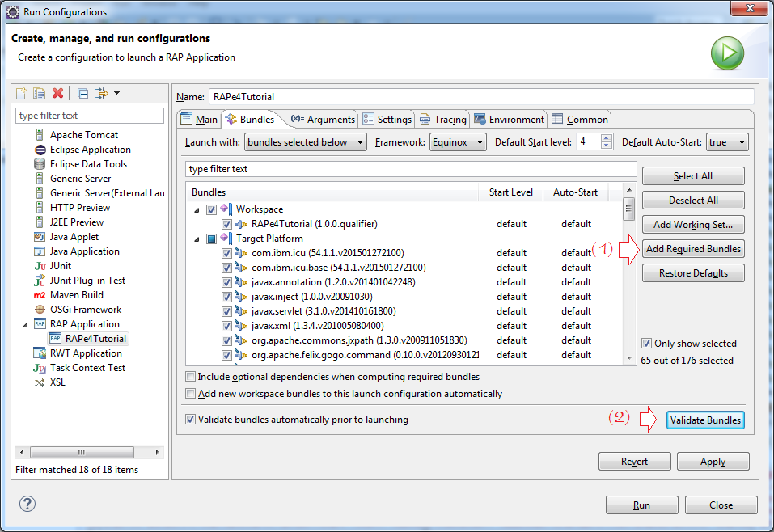Click the JUnit Plug-in Test icon

coord(40,281)
